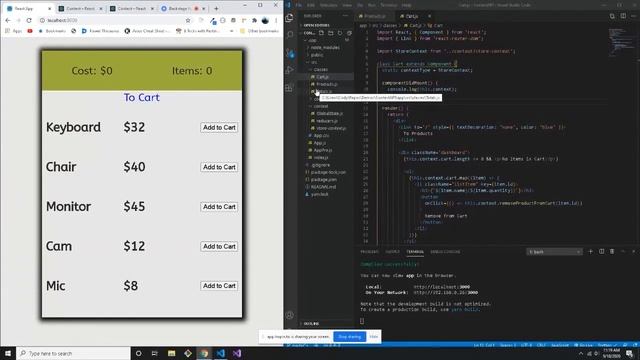This screenshot has width=640, height=360.
Task: Click split editor icon in VS Code
Action: [x=623, y=16]
